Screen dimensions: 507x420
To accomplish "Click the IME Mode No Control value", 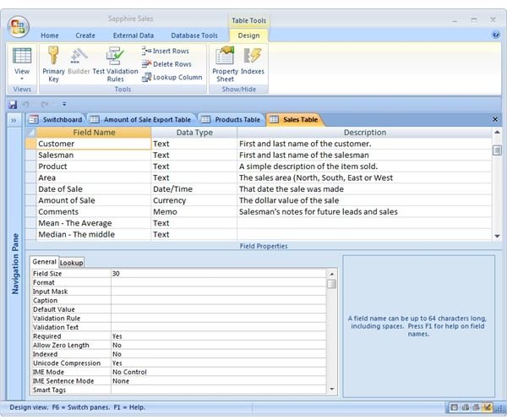I will click(218, 372).
